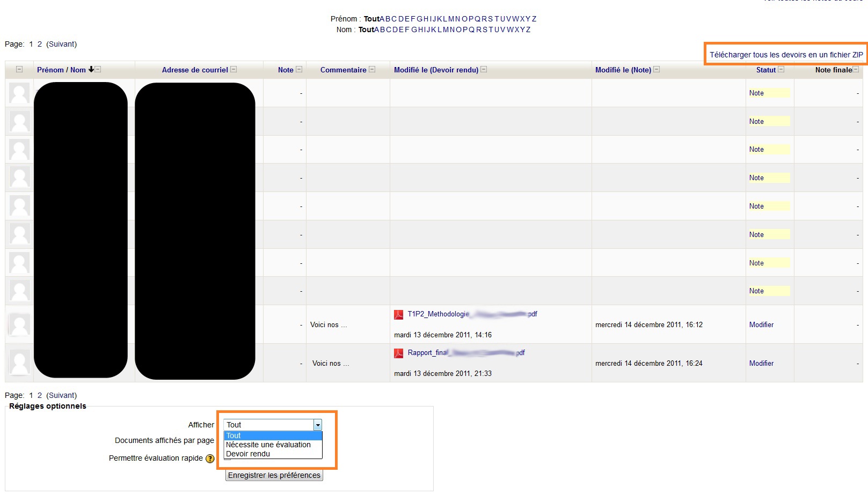The width and height of the screenshot is (868, 495).
Task: Click the PDF icon beside Rapport_final
Action: 399,353
